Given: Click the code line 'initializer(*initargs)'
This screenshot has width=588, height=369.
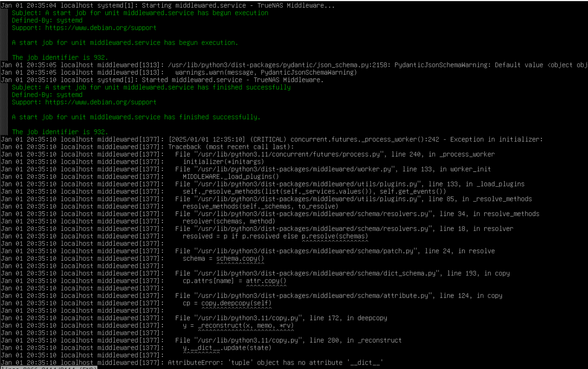Looking at the screenshot, I should pyautogui.click(x=223, y=162).
